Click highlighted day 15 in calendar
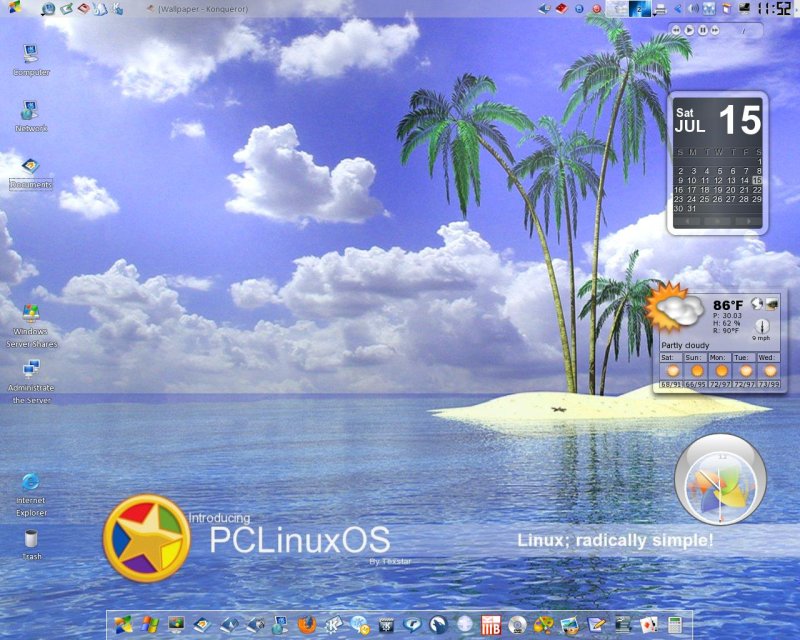The height and width of the screenshot is (640, 800). pos(757,180)
